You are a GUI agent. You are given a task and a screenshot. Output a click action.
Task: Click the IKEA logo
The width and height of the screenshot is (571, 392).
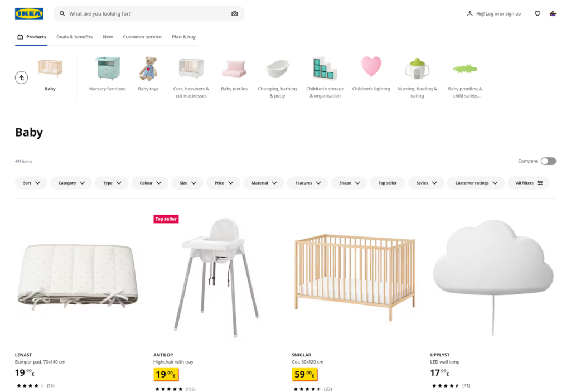click(x=29, y=13)
